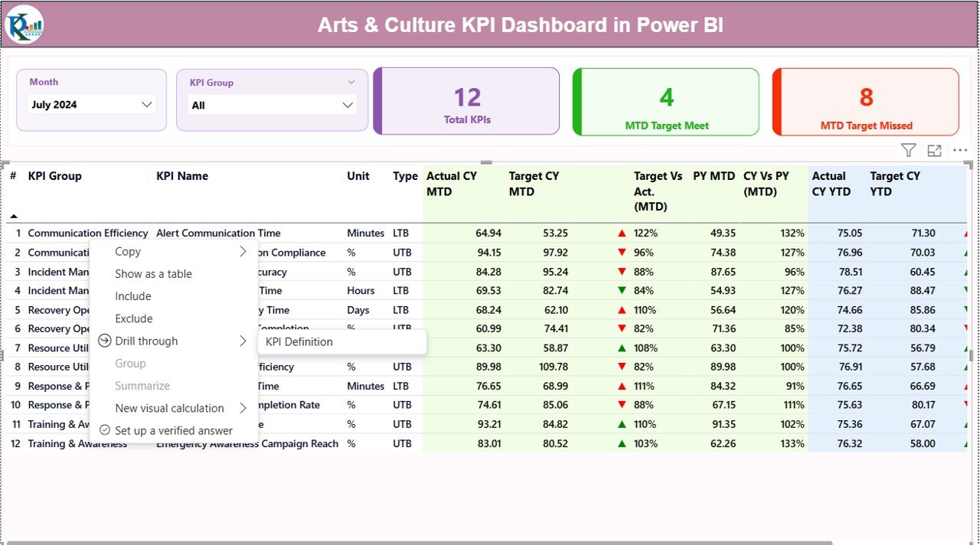Click the filter funnel icon above the table
The image size is (980, 545).
[908, 151]
